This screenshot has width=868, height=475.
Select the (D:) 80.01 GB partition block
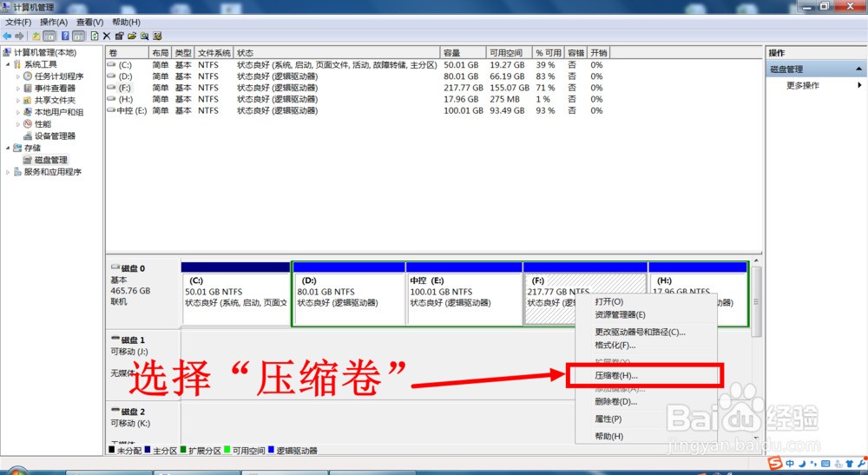[x=349, y=299]
